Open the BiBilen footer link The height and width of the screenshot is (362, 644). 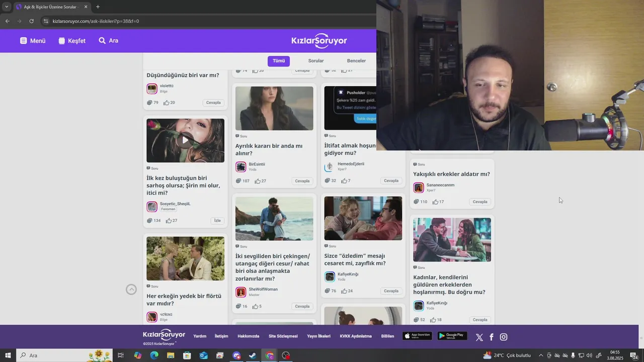(x=387, y=336)
